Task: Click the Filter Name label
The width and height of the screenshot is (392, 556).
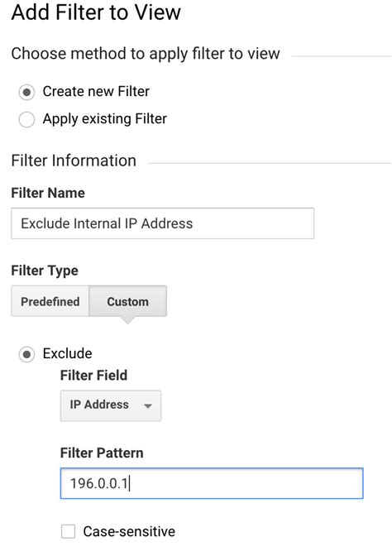Action: click(x=48, y=193)
